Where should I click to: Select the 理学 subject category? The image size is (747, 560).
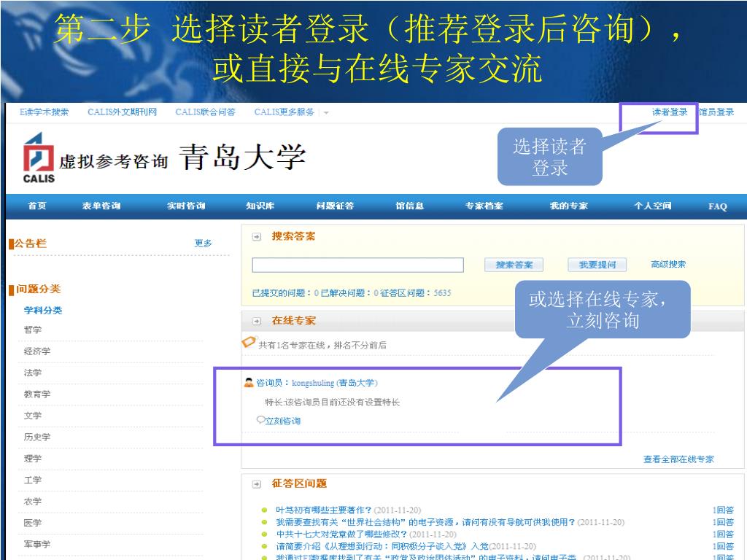coord(33,458)
